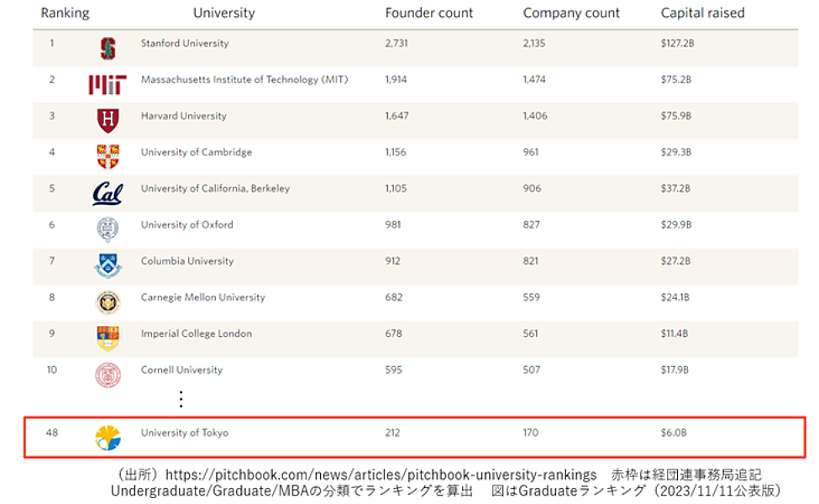Screen dimensions: 819x504
Task: Click Carnegie Mellon's founder count 682
Action: (x=394, y=297)
